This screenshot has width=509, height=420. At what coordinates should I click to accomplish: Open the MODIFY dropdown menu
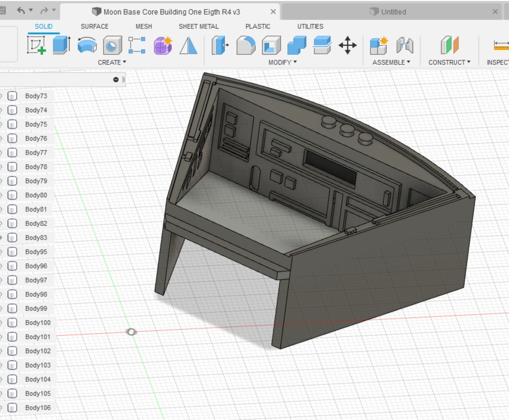pyautogui.click(x=282, y=62)
